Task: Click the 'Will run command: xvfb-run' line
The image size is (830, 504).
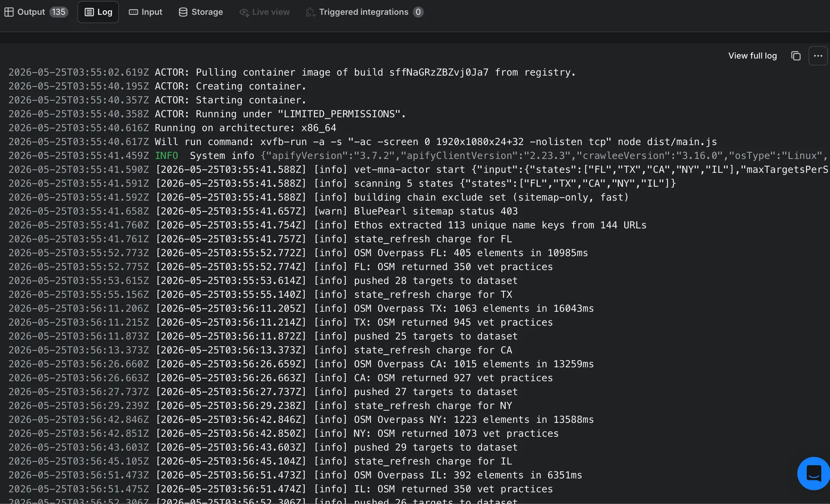Action: pos(362,141)
